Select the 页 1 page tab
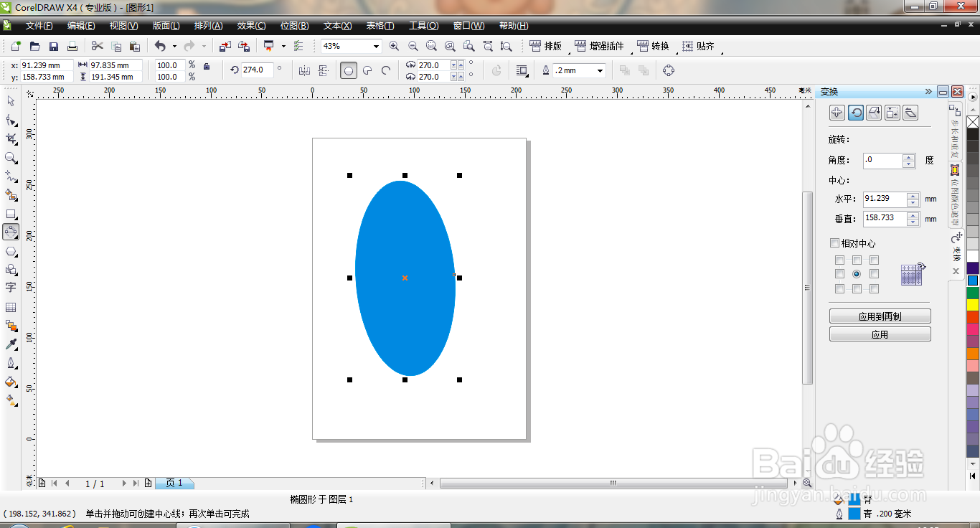The height and width of the screenshot is (528, 980). [174, 484]
